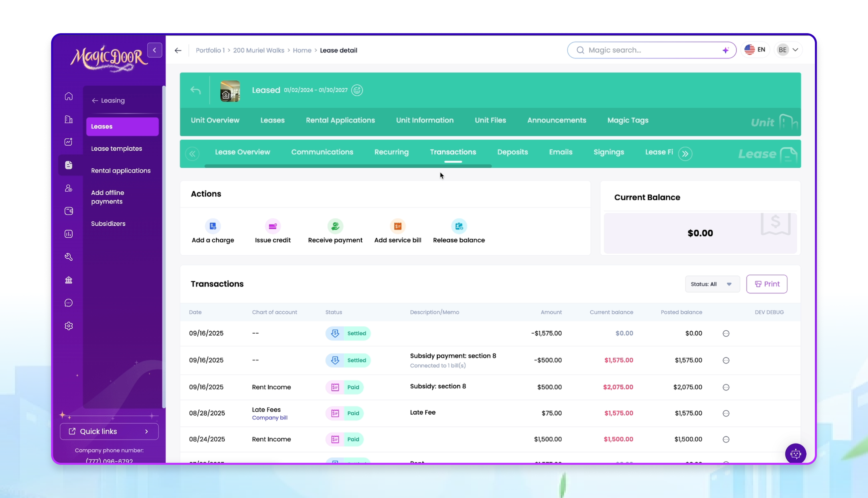Screen dimensions: 868x498
Task: Open the Company bill link
Action: tap(270, 418)
